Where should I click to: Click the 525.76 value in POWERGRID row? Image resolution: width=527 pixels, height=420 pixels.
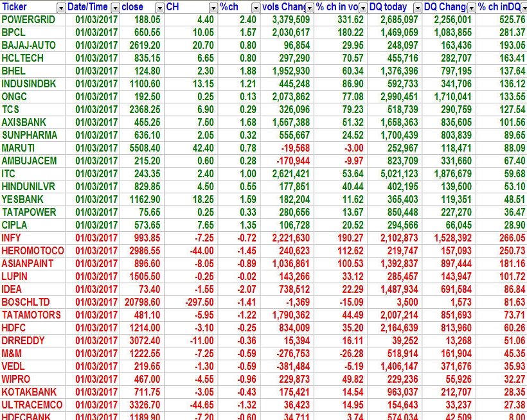click(x=512, y=20)
